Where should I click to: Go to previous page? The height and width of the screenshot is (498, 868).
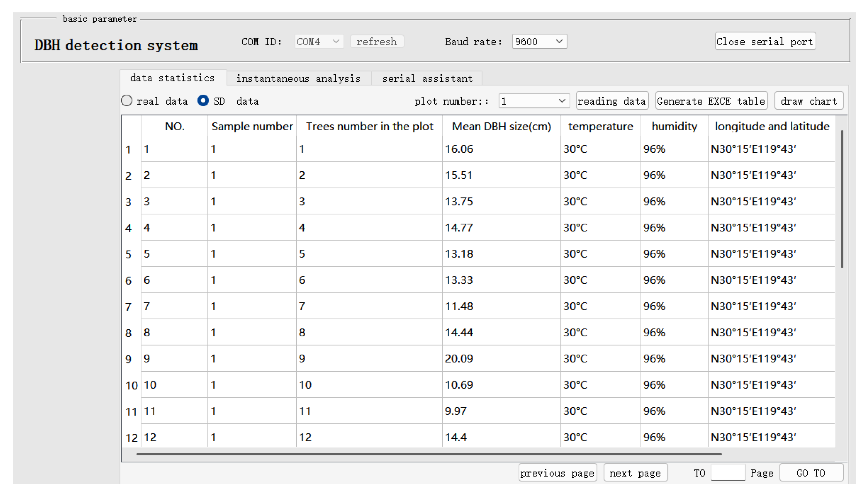(x=557, y=473)
